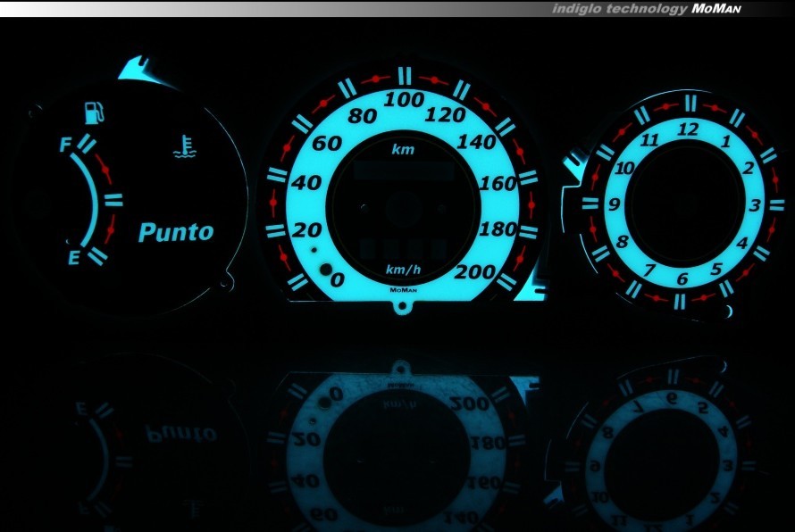Click the fuel pump icon

click(x=94, y=112)
